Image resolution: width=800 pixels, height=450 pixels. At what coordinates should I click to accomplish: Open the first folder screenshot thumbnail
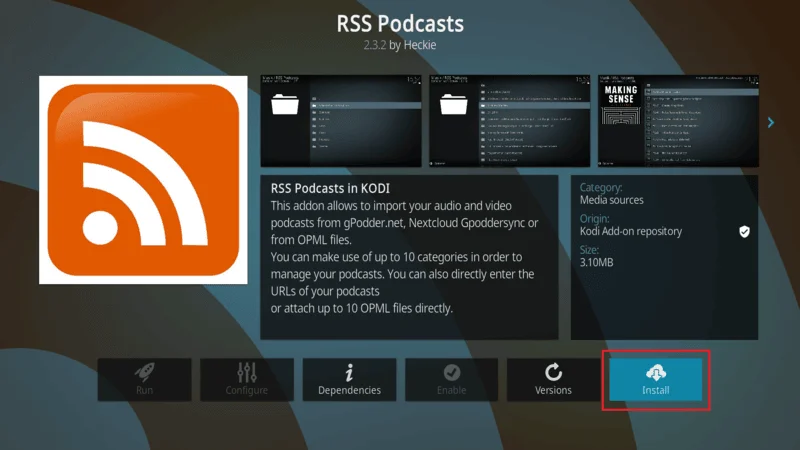pos(341,121)
